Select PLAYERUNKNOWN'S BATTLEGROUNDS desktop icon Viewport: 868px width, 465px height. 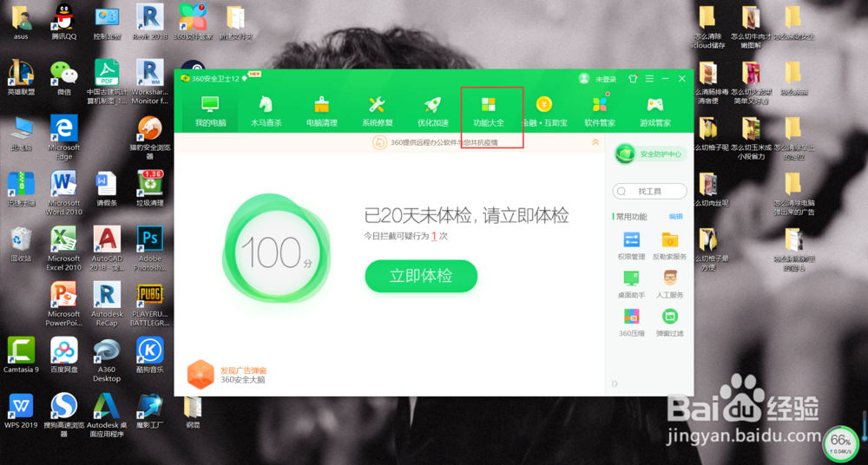click(150, 304)
